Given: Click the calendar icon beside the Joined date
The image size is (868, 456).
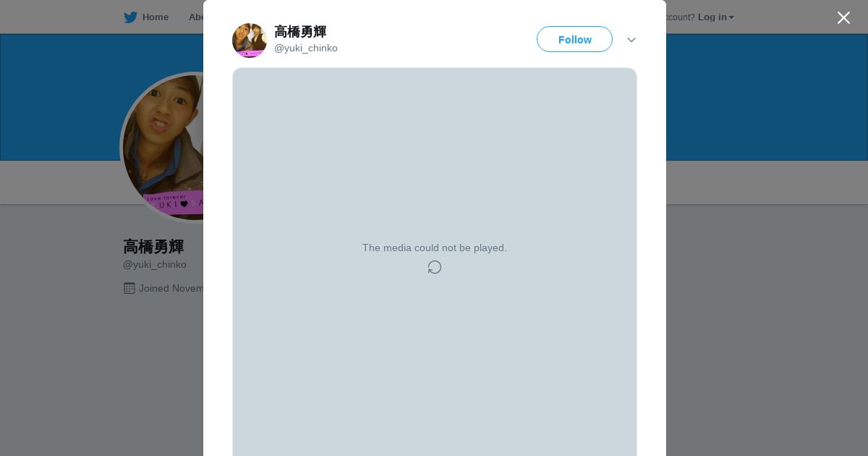Looking at the screenshot, I should (129, 288).
